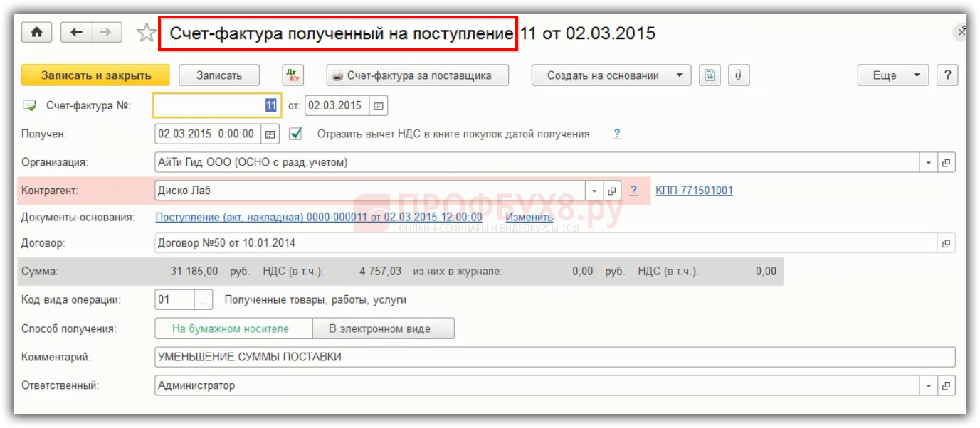The height and width of the screenshot is (428, 980).
Task: Add document to favorites with star icon
Action: coord(146,33)
